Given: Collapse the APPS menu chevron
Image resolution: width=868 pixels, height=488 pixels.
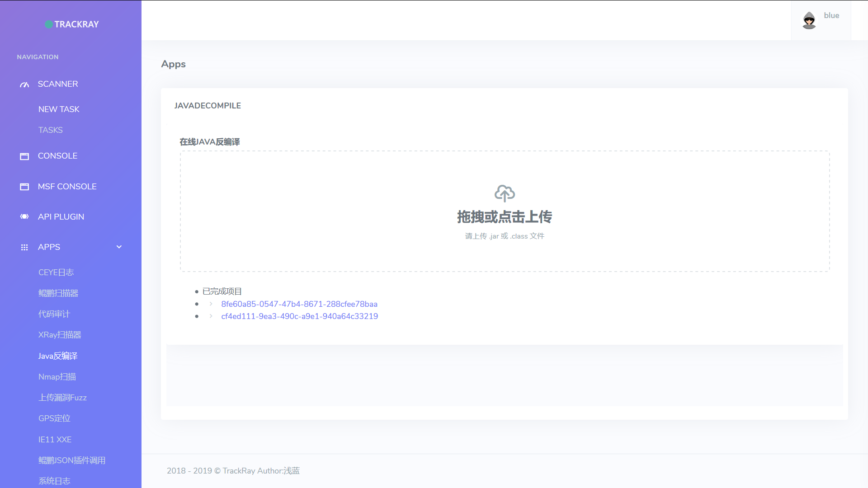Looking at the screenshot, I should click(x=119, y=247).
